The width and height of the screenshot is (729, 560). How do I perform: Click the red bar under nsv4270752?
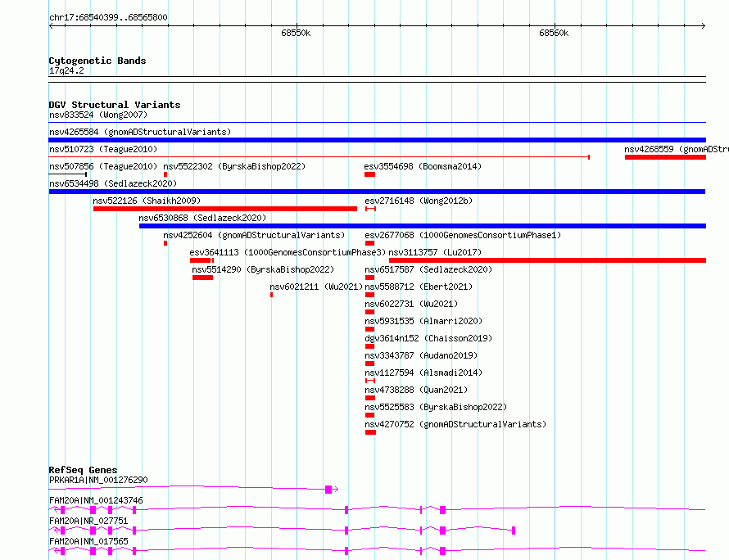tap(370, 432)
